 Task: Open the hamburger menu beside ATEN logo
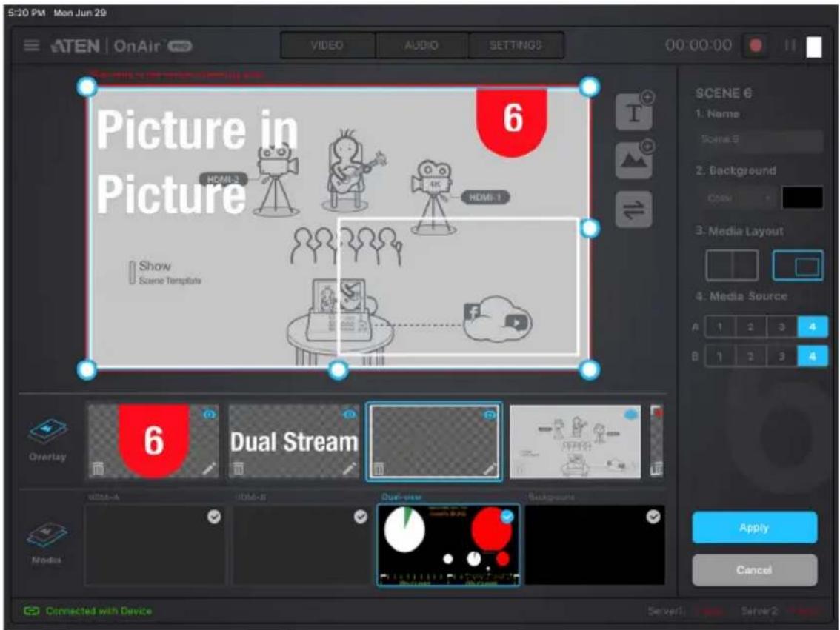(x=31, y=45)
